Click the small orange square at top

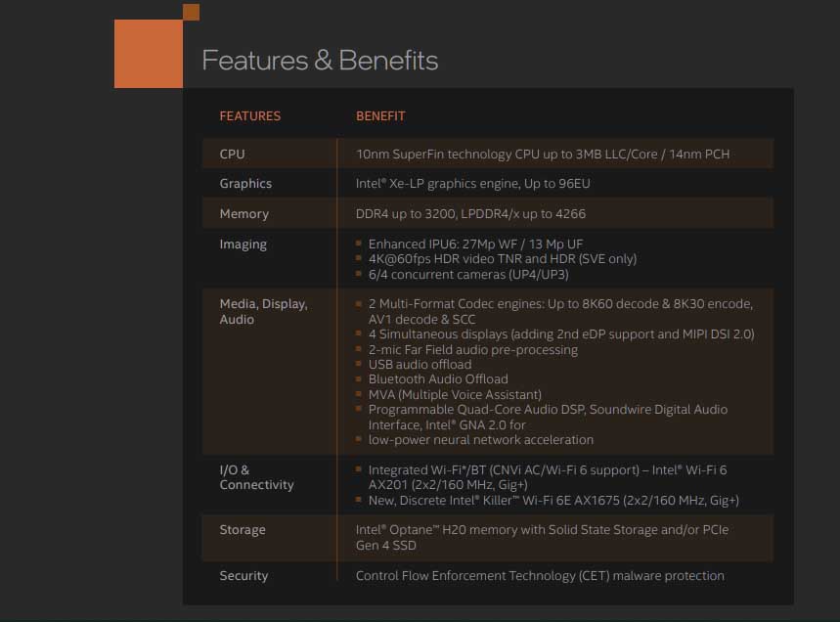click(x=192, y=11)
